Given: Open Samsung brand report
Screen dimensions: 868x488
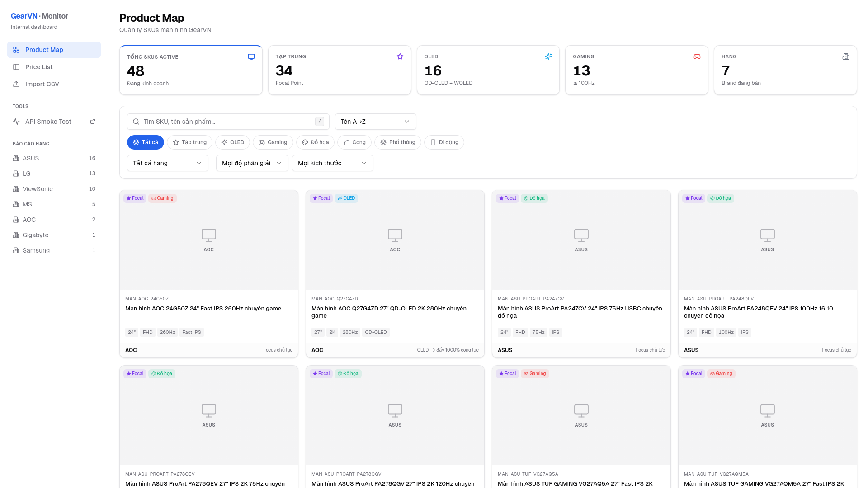Looking at the screenshot, I should pos(54,250).
